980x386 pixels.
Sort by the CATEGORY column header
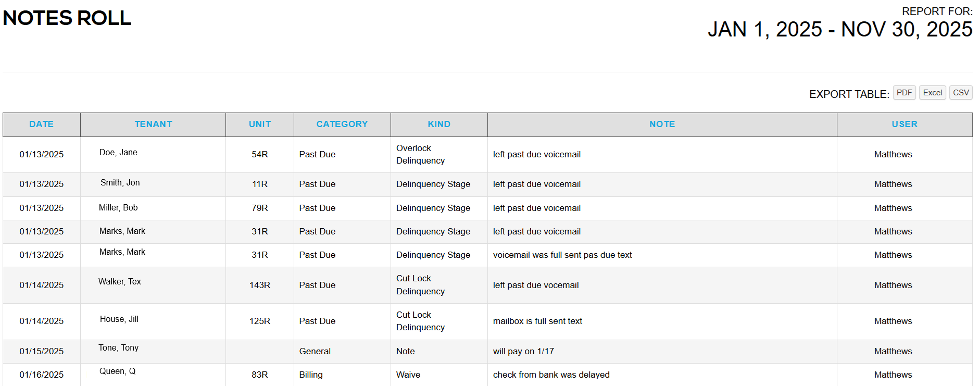342,124
